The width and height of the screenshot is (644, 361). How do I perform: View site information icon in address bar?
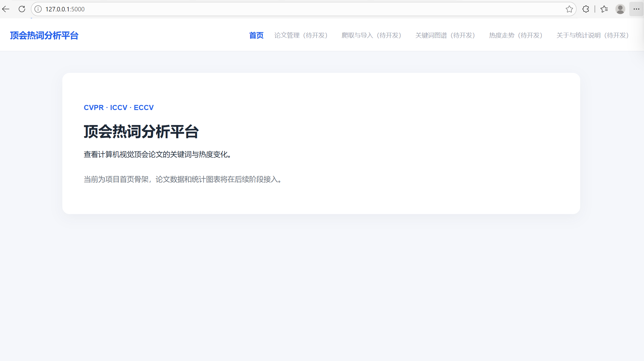click(38, 9)
